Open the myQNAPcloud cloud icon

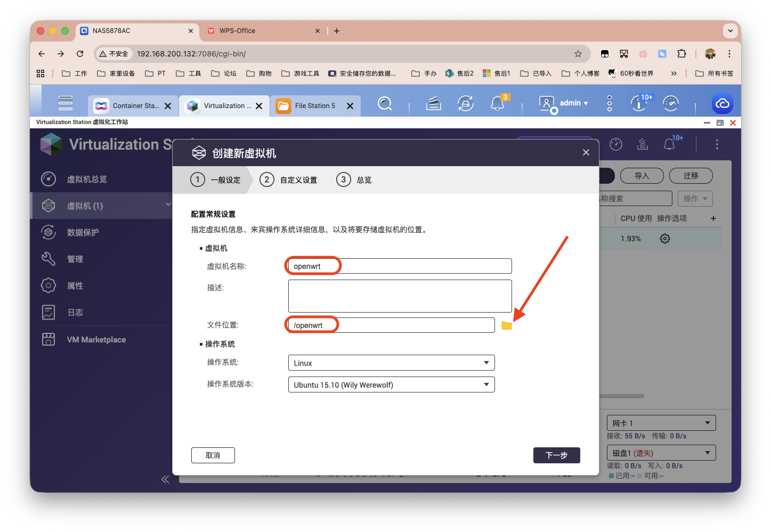point(722,103)
